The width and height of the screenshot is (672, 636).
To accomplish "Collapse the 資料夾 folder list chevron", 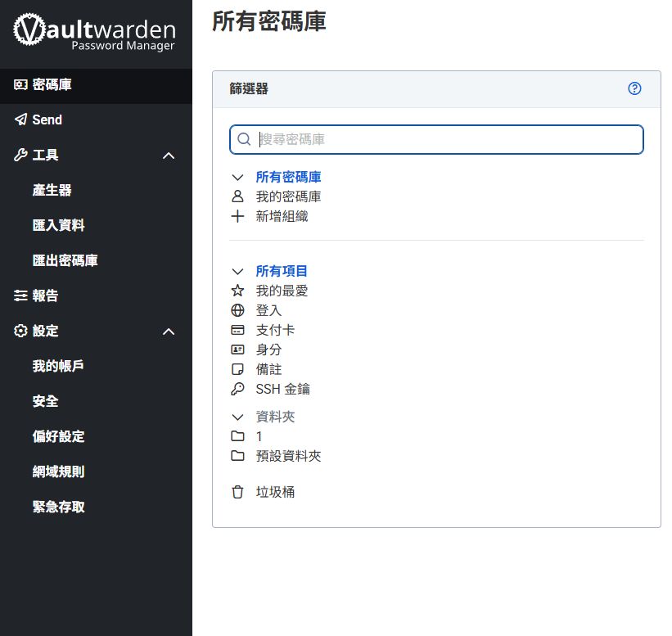I will [x=238, y=417].
